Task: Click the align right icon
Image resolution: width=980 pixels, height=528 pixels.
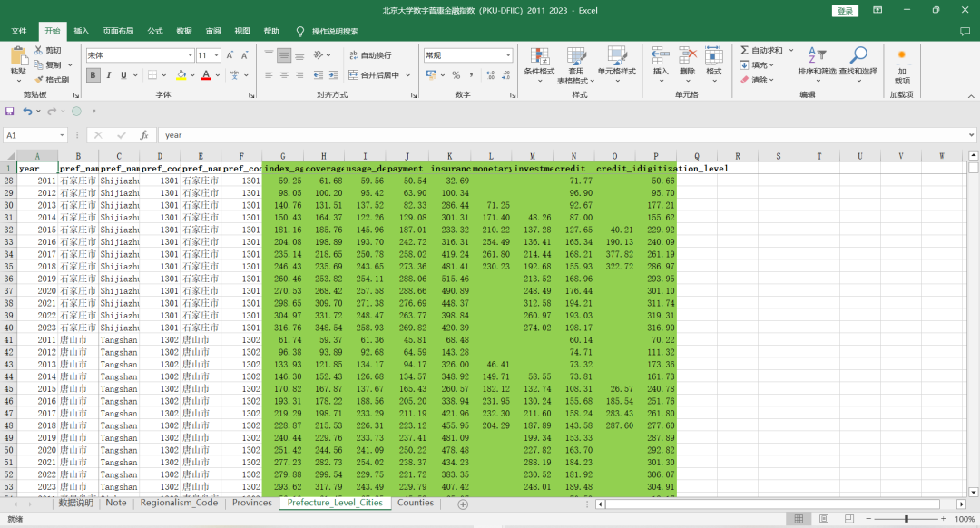Action: (x=300, y=75)
